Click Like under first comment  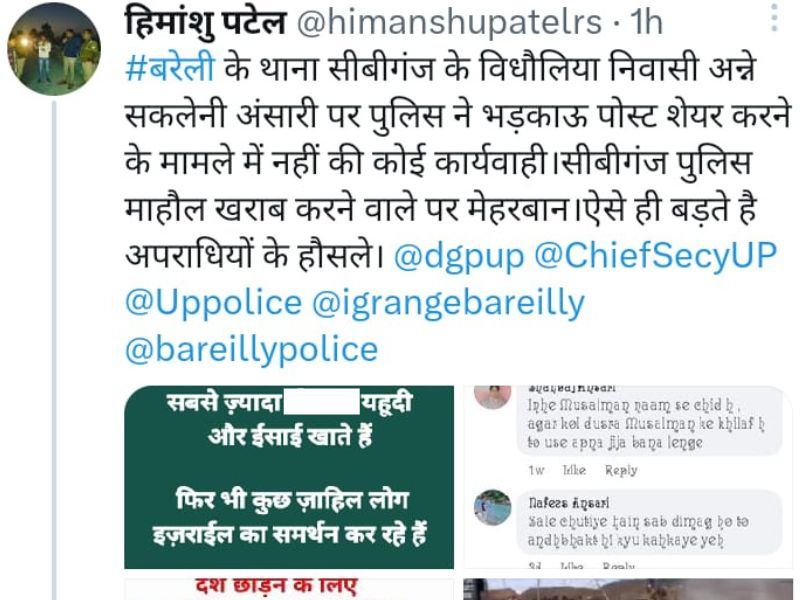(x=574, y=470)
